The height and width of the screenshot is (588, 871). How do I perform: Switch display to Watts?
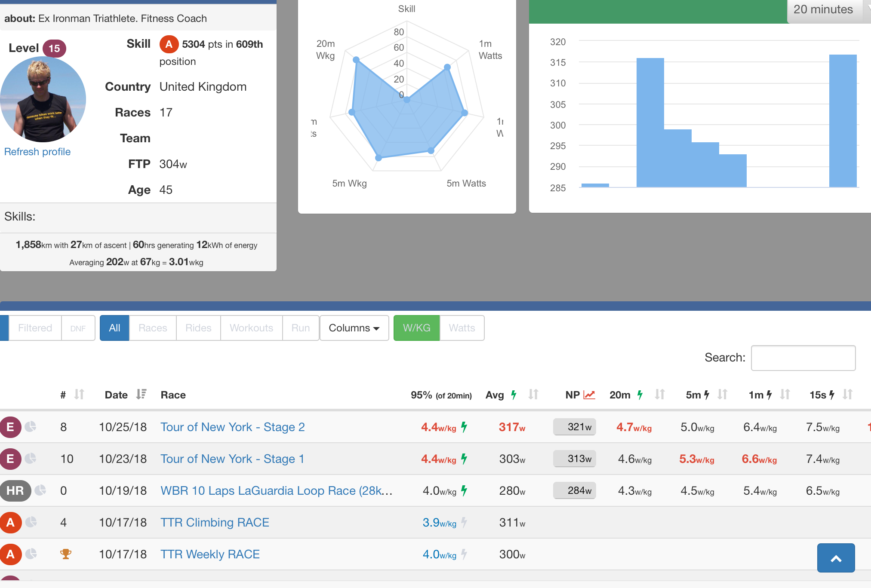(462, 328)
